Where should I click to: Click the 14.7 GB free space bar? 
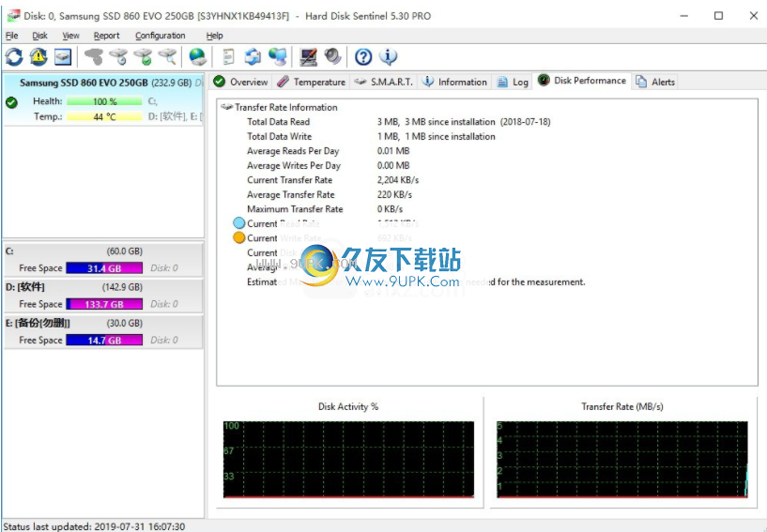pos(104,341)
